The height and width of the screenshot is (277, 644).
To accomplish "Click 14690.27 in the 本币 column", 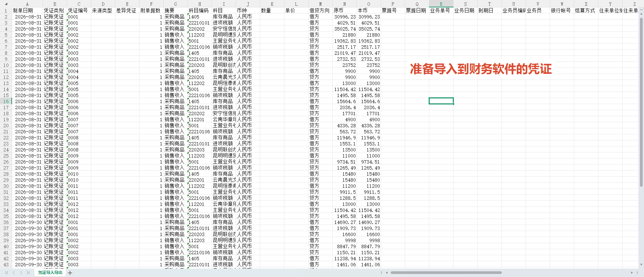I will pyautogui.click(x=369, y=222).
